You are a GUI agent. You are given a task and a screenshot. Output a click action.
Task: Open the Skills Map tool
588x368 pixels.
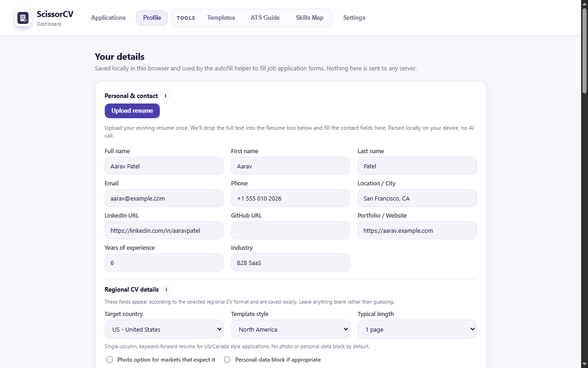(x=310, y=18)
